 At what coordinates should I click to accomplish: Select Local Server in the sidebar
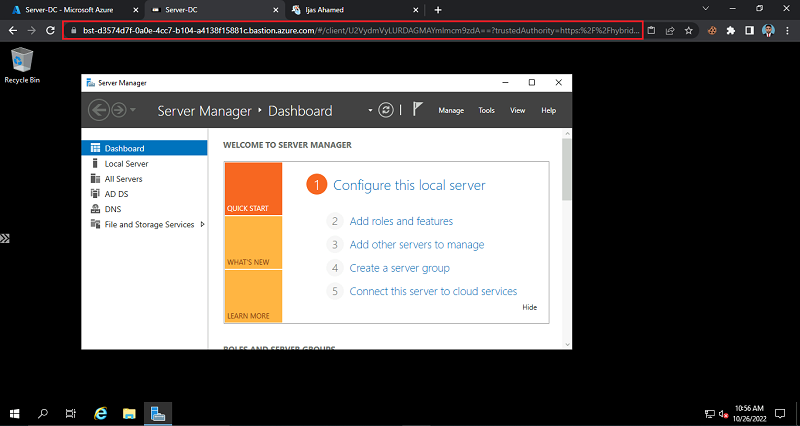pyautogui.click(x=144, y=164)
